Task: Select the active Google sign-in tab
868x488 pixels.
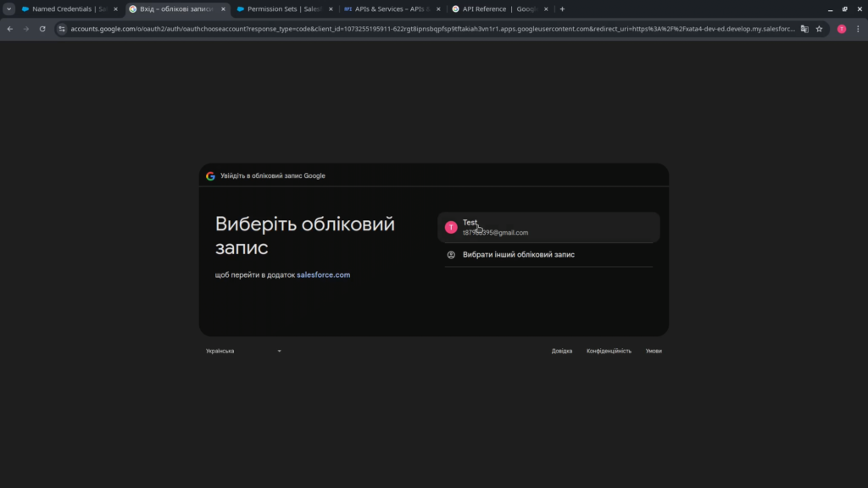Action: 176,8
